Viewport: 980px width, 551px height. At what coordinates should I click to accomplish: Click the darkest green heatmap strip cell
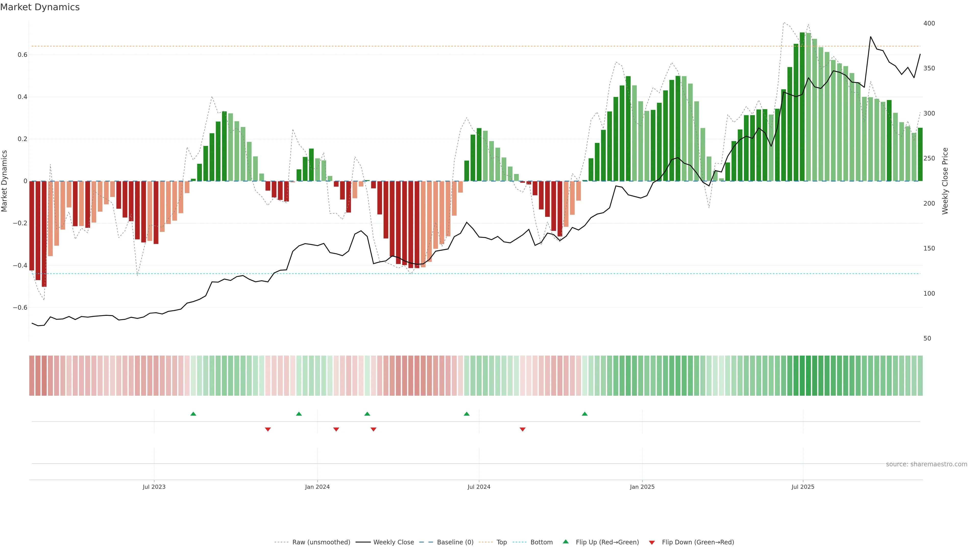coord(802,376)
